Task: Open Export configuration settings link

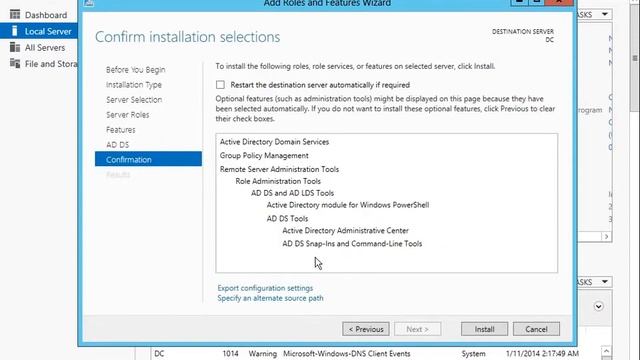Action: [x=265, y=288]
